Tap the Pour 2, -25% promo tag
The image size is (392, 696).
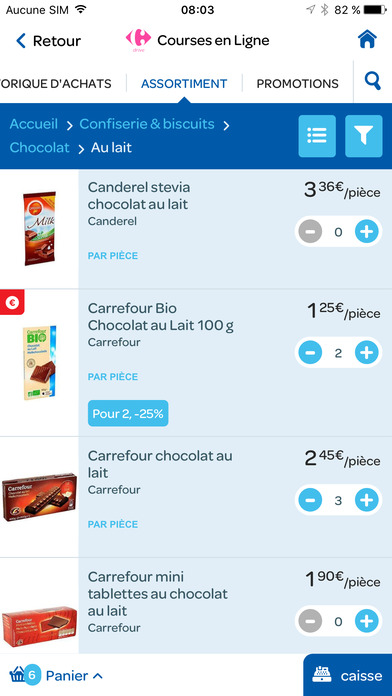click(x=128, y=414)
